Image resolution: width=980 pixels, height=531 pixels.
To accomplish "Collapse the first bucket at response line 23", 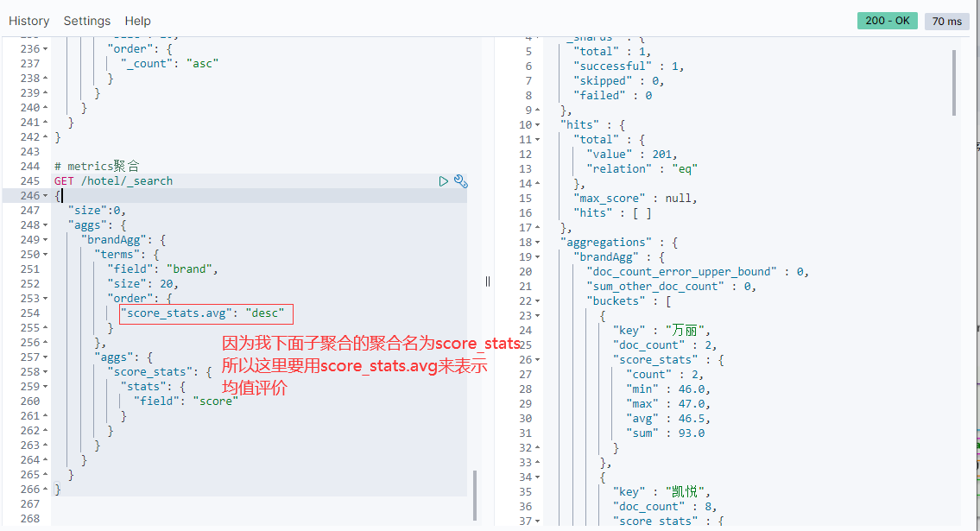I will 538,316.
